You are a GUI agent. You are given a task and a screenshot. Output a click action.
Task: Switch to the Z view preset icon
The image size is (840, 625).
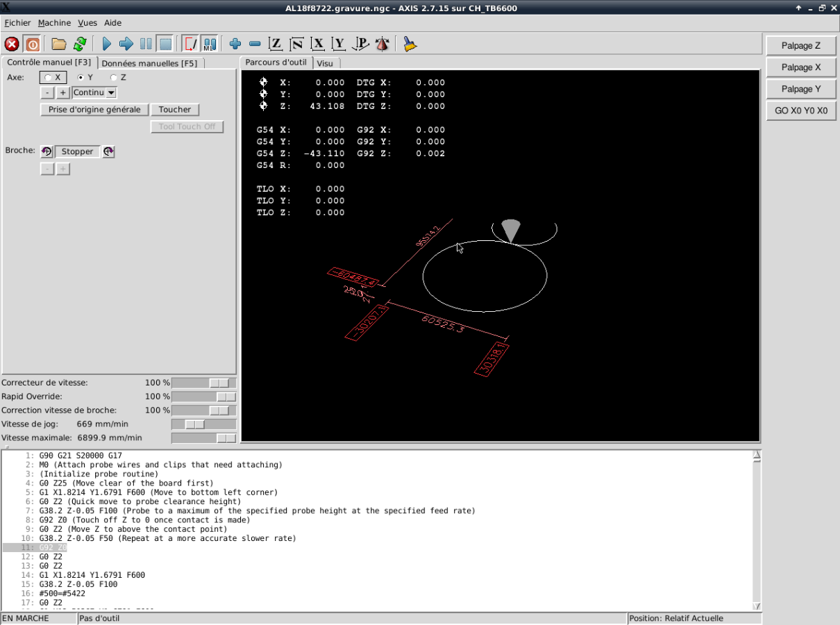click(x=276, y=44)
